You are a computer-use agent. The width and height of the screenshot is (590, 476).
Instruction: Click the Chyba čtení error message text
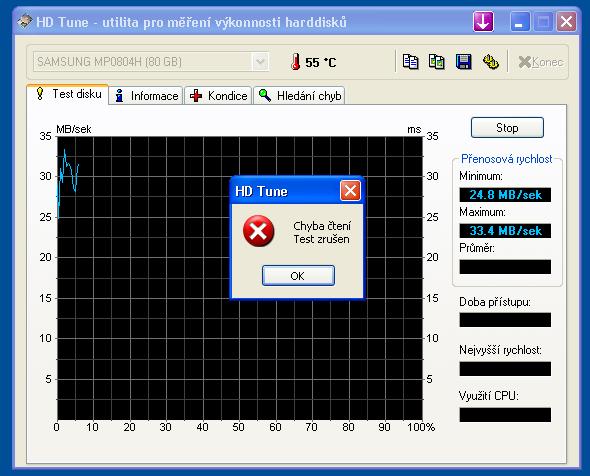coord(322,226)
